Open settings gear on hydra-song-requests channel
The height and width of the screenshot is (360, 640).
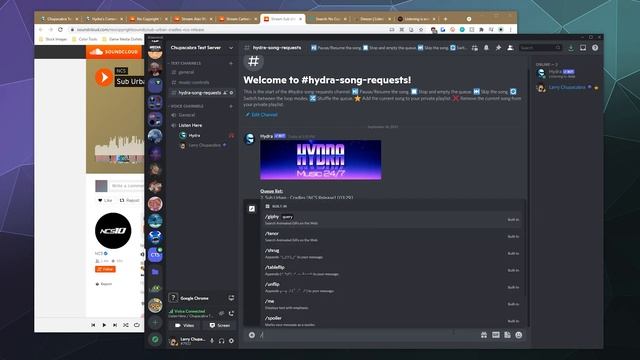click(231, 93)
